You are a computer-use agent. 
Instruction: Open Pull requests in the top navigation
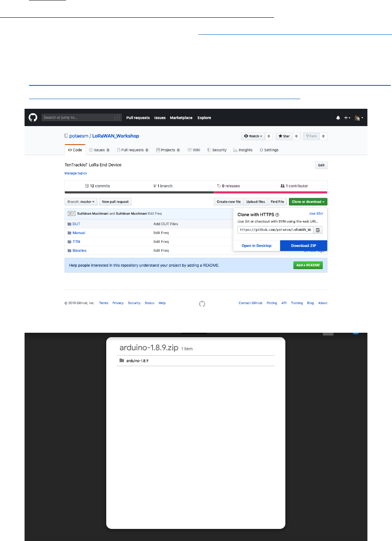138,118
